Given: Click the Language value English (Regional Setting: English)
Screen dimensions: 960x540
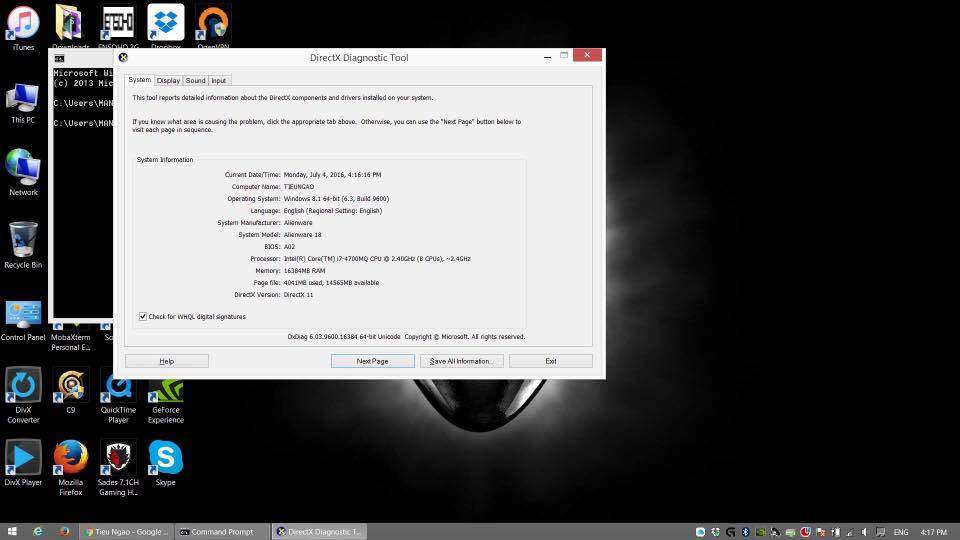Looking at the screenshot, I should 332,211.
